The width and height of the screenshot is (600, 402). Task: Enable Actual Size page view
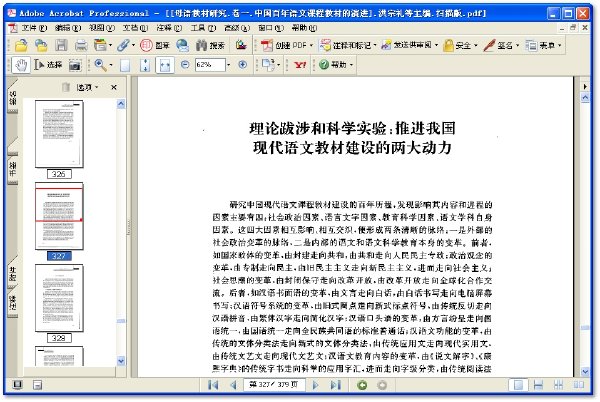point(125,65)
